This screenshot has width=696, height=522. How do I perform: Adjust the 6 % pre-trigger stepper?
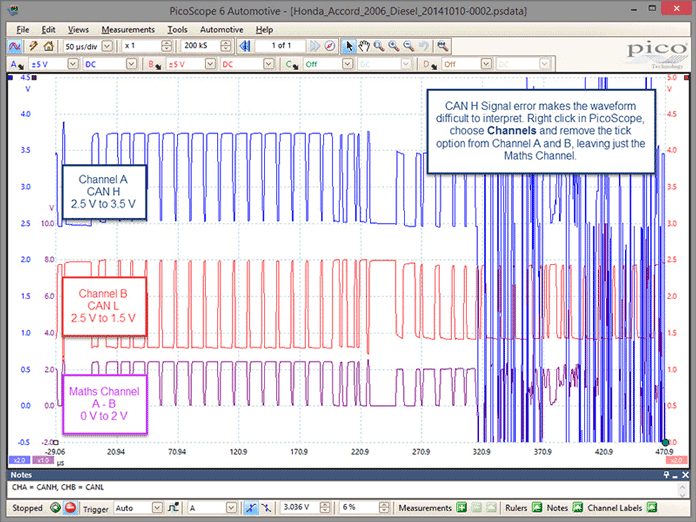click(384, 507)
